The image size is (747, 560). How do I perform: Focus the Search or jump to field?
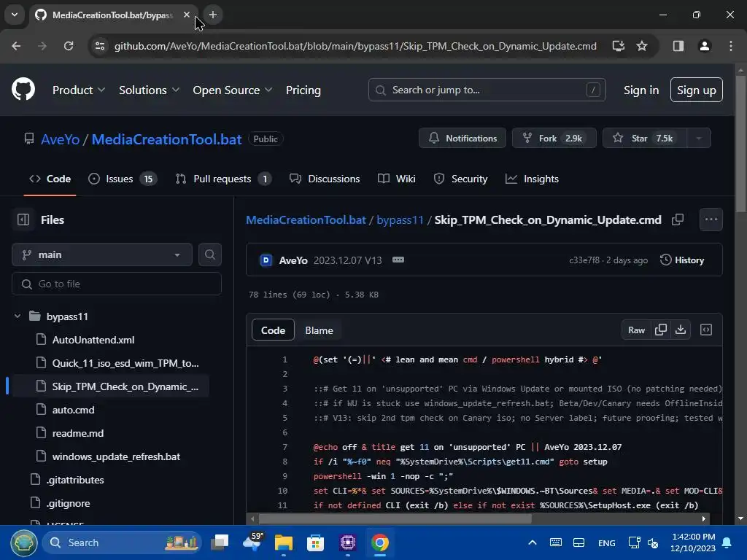coord(487,90)
